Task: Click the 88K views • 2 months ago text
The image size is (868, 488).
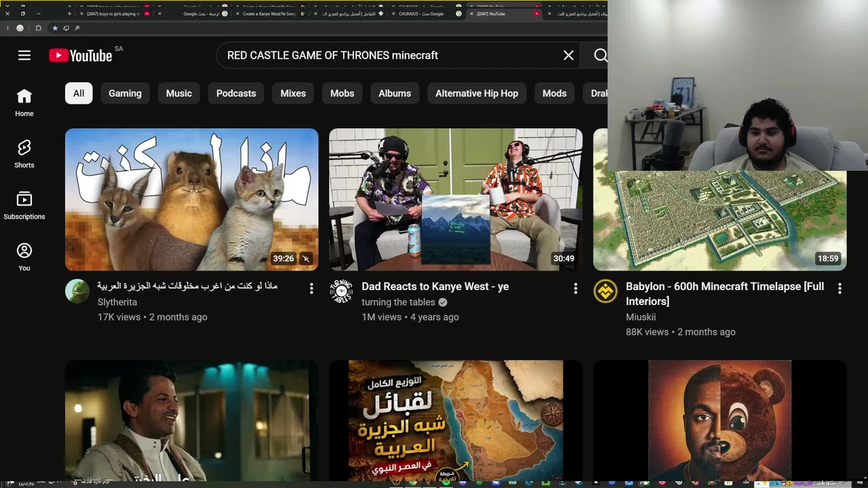Action: click(681, 332)
